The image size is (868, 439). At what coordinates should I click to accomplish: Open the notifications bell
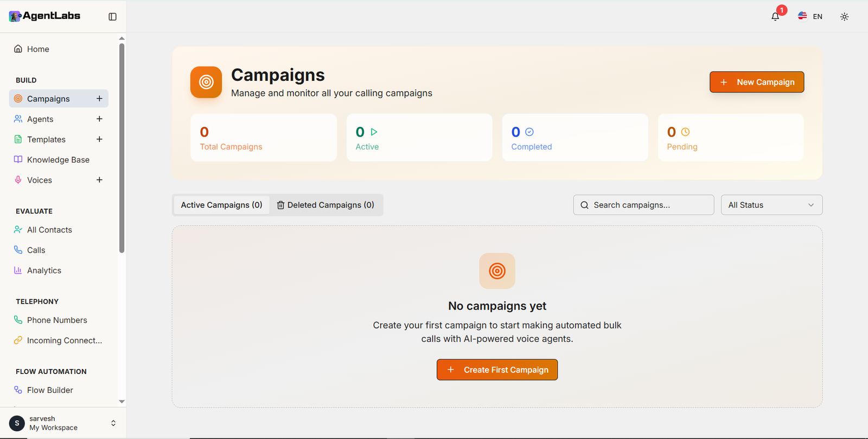775,16
